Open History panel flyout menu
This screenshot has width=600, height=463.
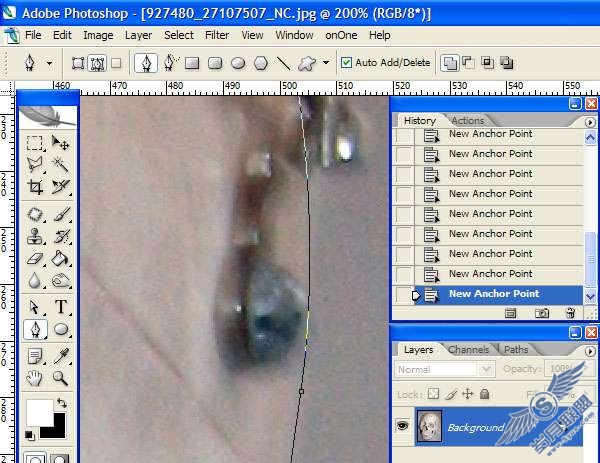pos(590,122)
